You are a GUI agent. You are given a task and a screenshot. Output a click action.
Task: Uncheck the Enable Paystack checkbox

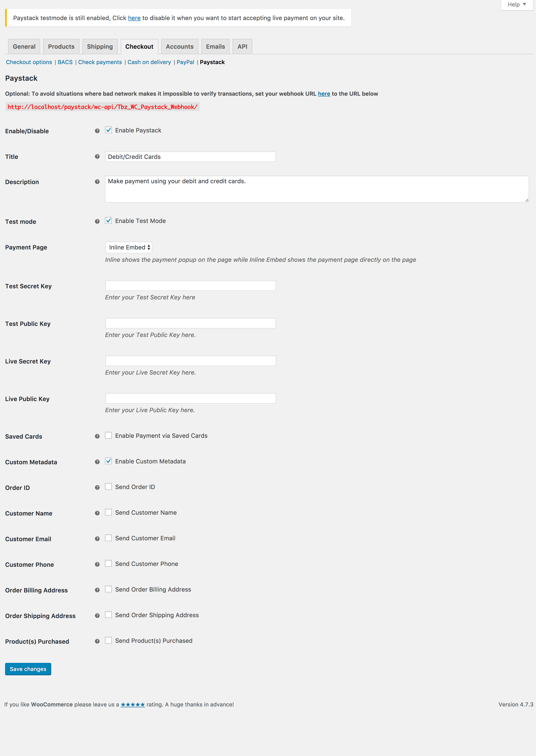coord(108,130)
